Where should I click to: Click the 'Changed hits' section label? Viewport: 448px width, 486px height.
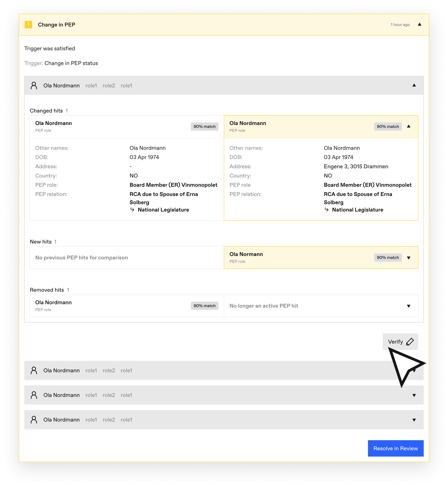click(46, 110)
